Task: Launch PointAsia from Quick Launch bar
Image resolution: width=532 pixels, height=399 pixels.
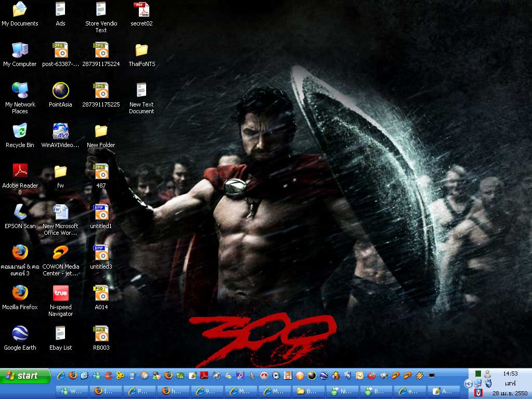Action: click(x=312, y=376)
